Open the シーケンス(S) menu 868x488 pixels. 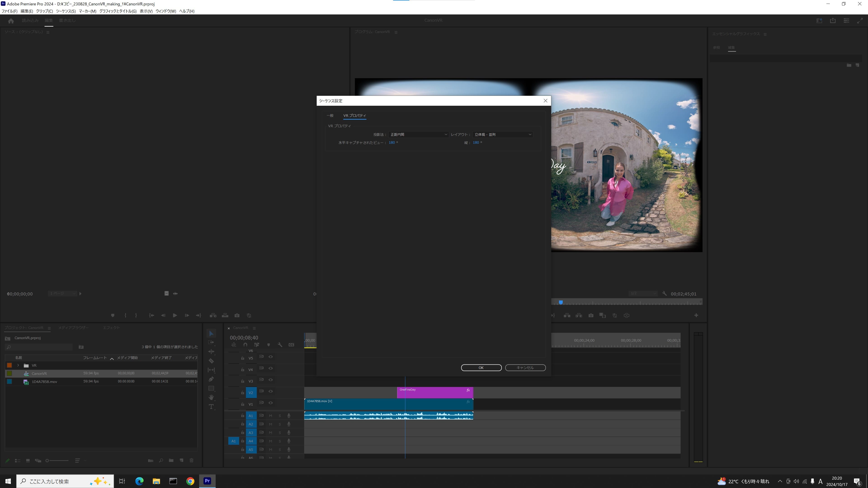pyautogui.click(x=66, y=11)
